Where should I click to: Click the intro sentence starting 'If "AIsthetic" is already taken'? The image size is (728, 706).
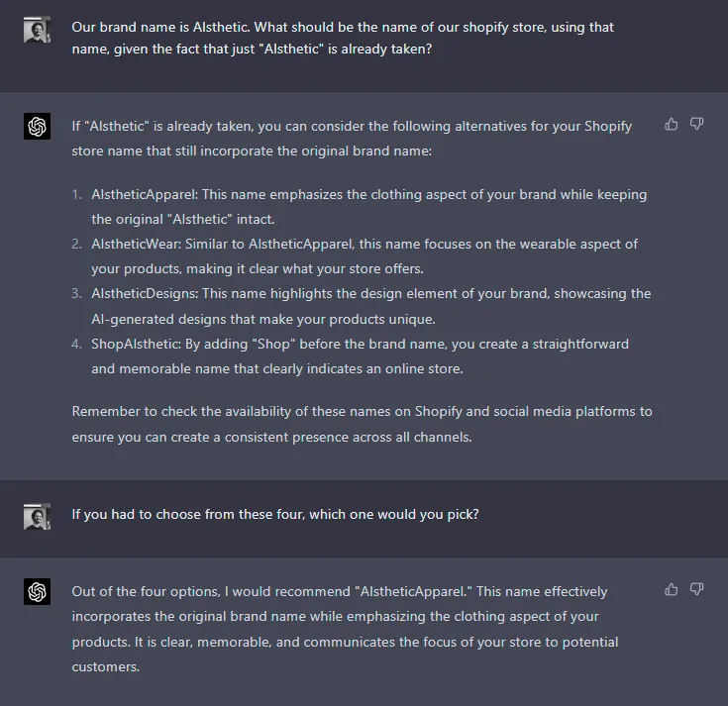coord(351,139)
